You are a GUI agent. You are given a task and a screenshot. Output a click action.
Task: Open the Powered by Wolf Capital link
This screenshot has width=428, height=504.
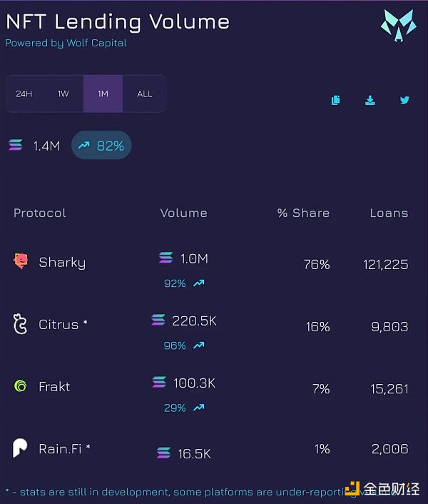pyautogui.click(x=66, y=43)
